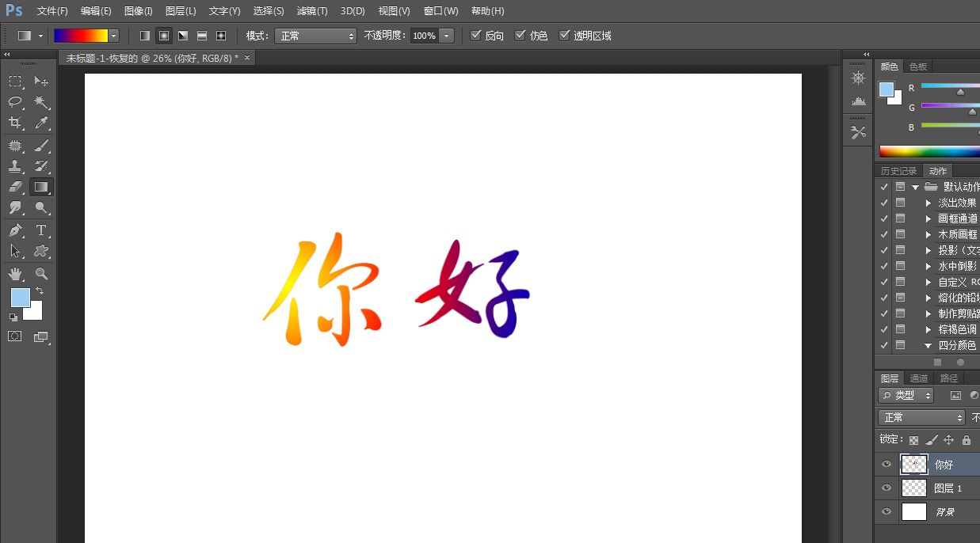The height and width of the screenshot is (543, 980).
Task: Open the 模式 blend mode dropdown
Action: tap(315, 35)
